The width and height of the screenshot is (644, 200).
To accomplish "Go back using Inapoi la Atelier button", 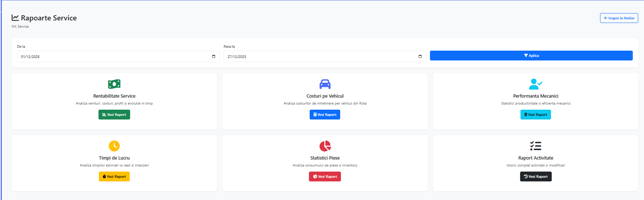I will [x=619, y=18].
